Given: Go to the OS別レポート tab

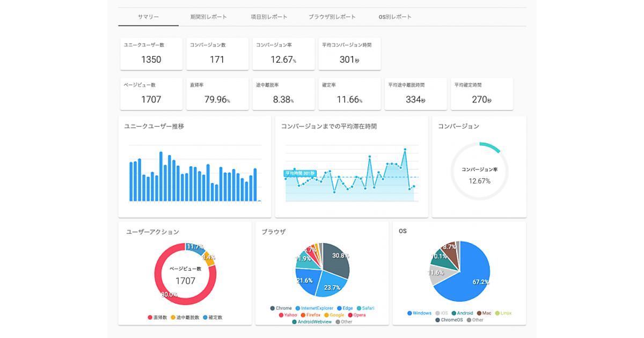Looking at the screenshot, I should click(x=395, y=17).
